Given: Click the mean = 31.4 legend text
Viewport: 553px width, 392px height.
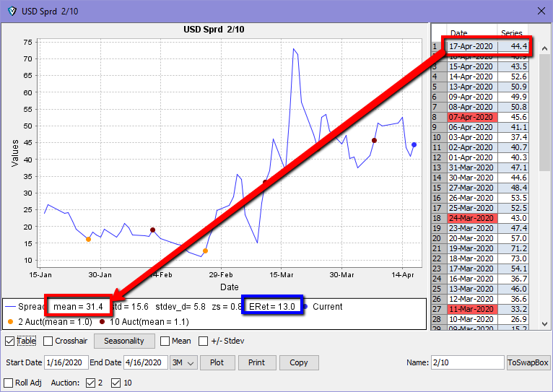Looking at the screenshot, I should (78, 307).
